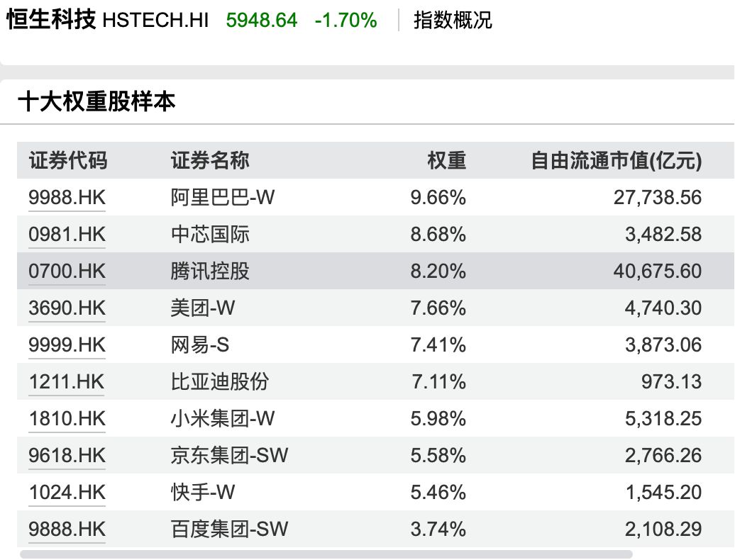Screen dimensions: 735x560
Task: Open the 9999.HK stock code link
Action: tap(67, 345)
